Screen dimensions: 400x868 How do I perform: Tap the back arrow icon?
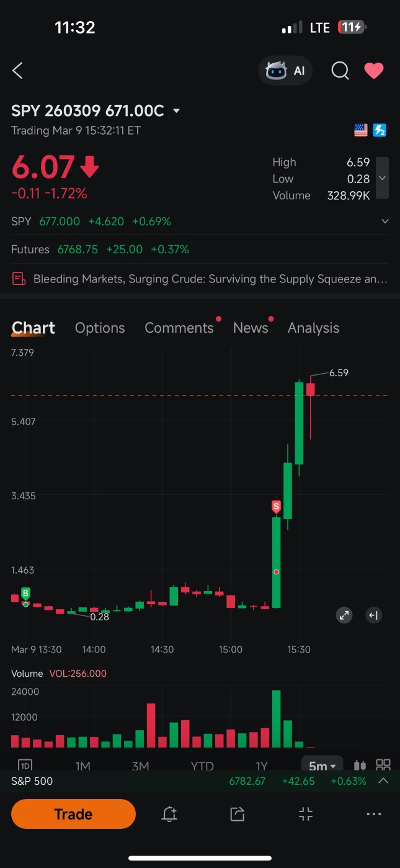(17, 71)
